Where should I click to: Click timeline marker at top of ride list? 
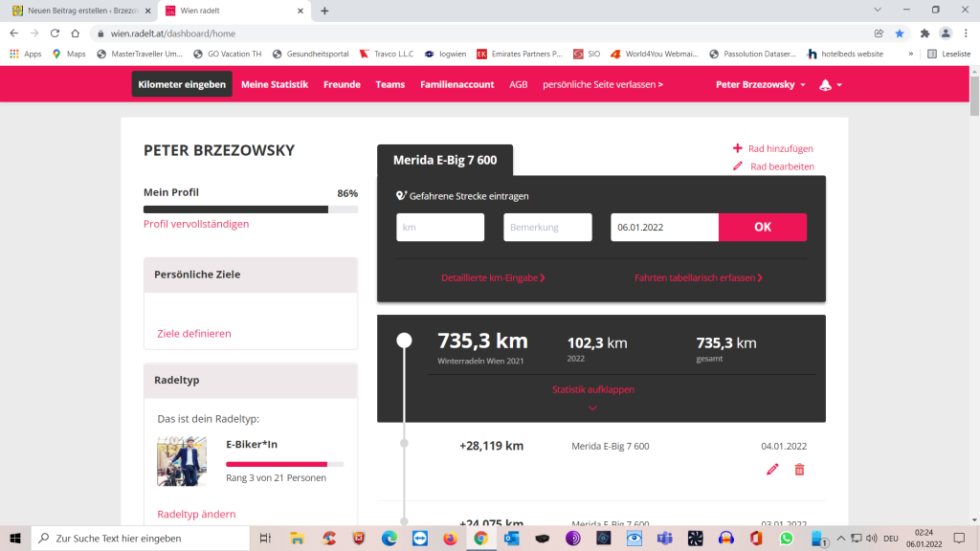coord(405,341)
